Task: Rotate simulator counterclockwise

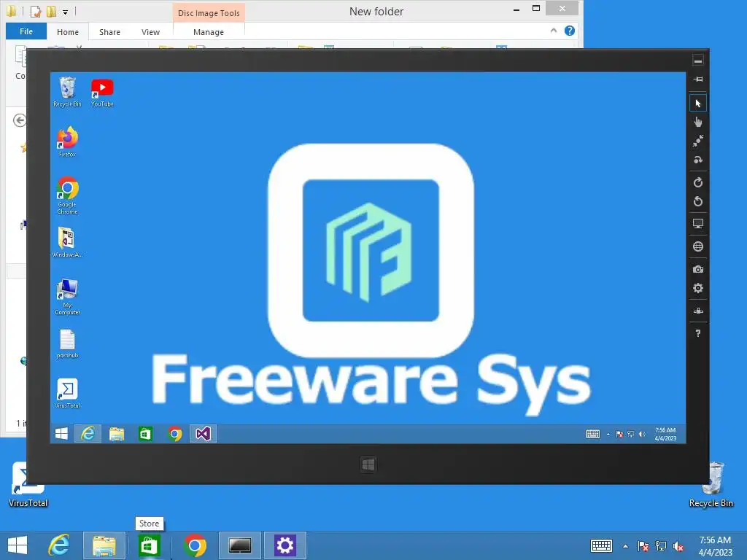Action: click(698, 201)
